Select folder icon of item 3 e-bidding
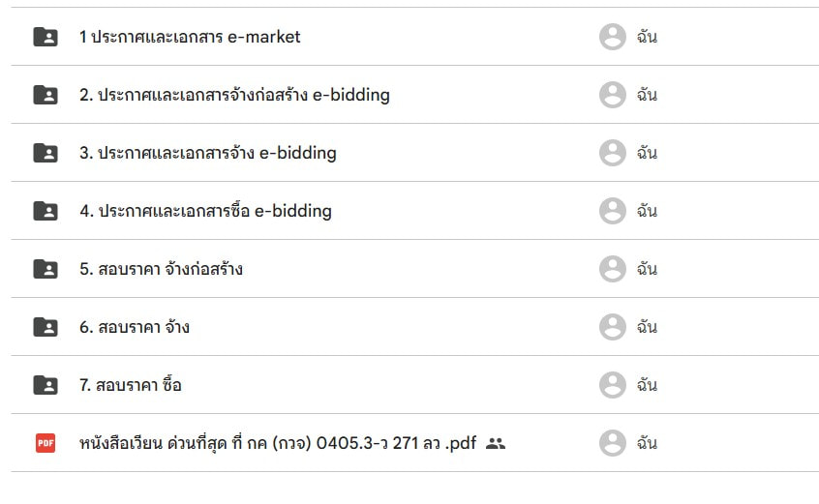Viewport: 819px width, 504px height. (45, 153)
